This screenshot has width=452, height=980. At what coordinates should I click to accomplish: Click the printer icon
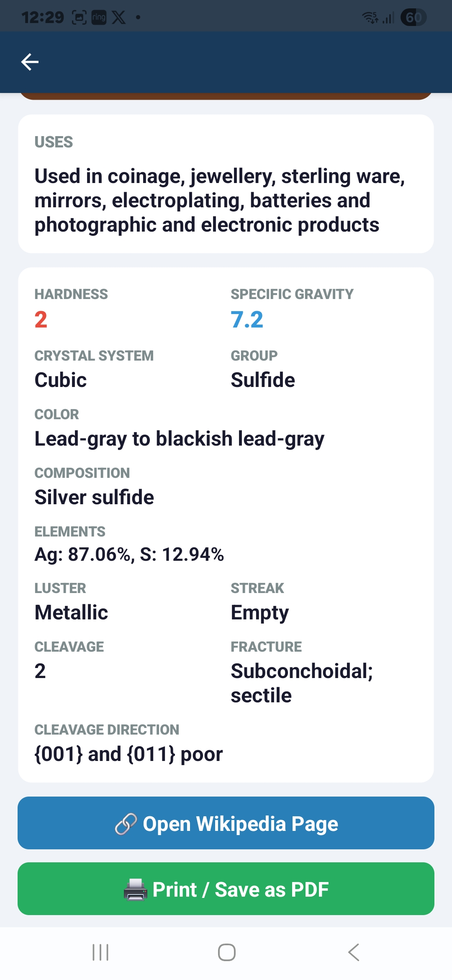[135, 890]
